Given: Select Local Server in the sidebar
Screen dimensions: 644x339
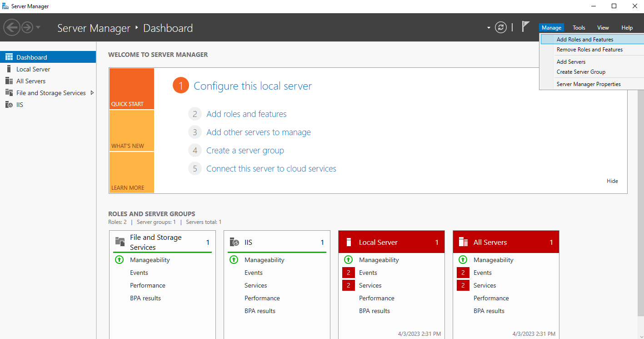Looking at the screenshot, I should click(x=48, y=69).
